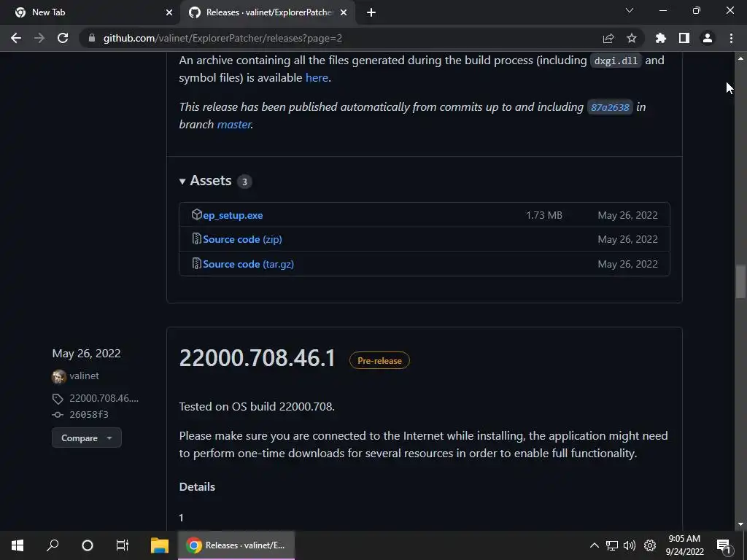Open tag 22000.708.46... link
This screenshot has height=560, width=747.
click(x=104, y=398)
